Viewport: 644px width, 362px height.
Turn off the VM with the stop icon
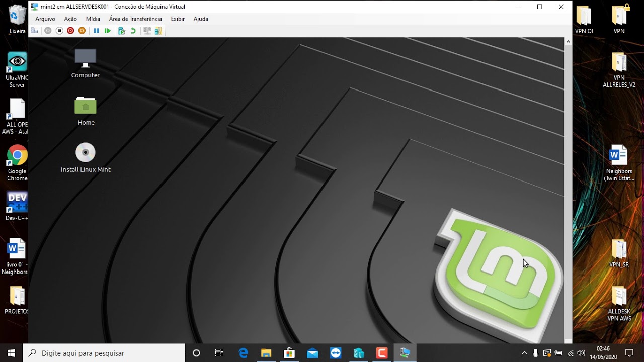[59, 31]
